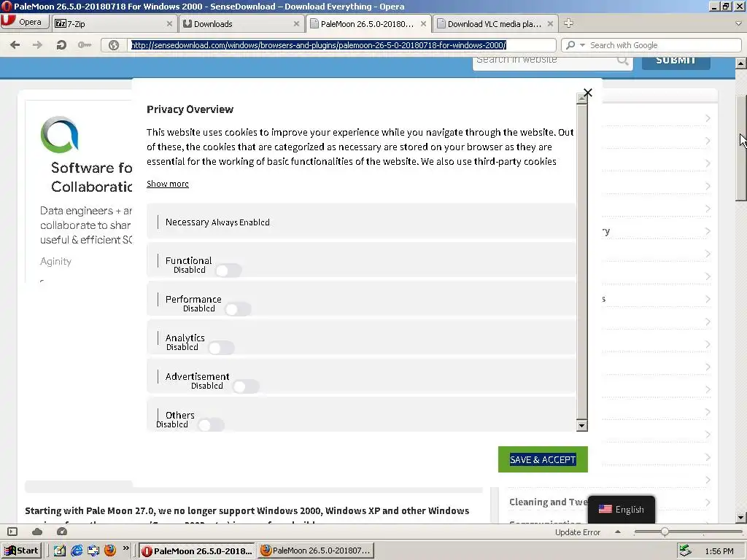Open the Opera main menu button
This screenshot has width=747, height=560.
(24, 22)
